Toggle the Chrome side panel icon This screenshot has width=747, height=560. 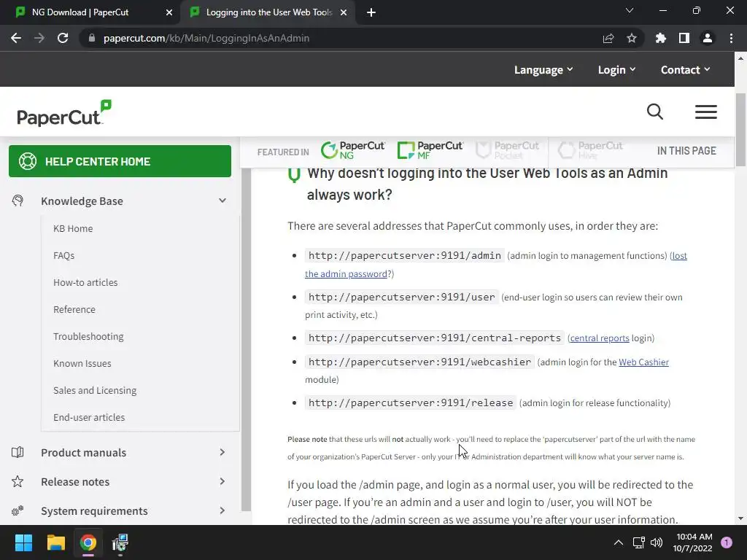[x=684, y=38]
